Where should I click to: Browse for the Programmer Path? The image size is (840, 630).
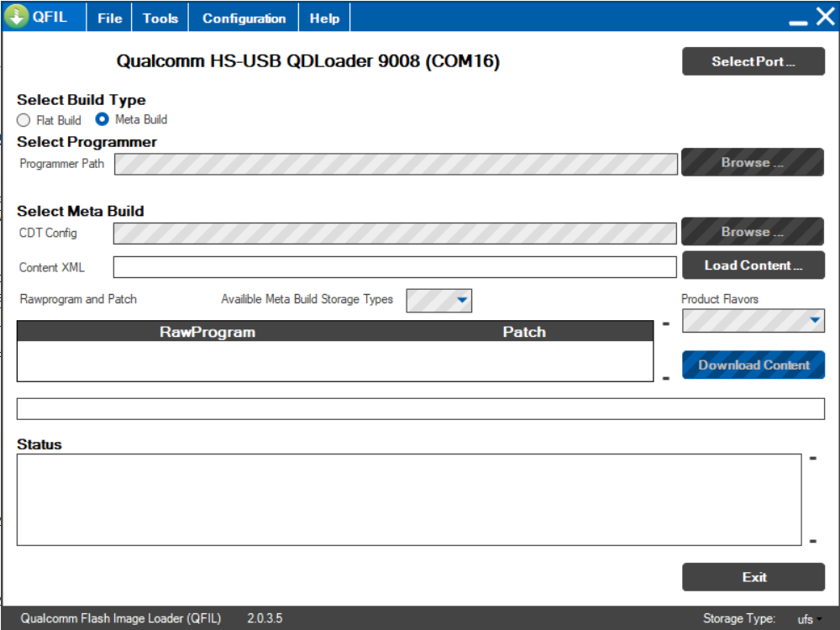click(752, 162)
